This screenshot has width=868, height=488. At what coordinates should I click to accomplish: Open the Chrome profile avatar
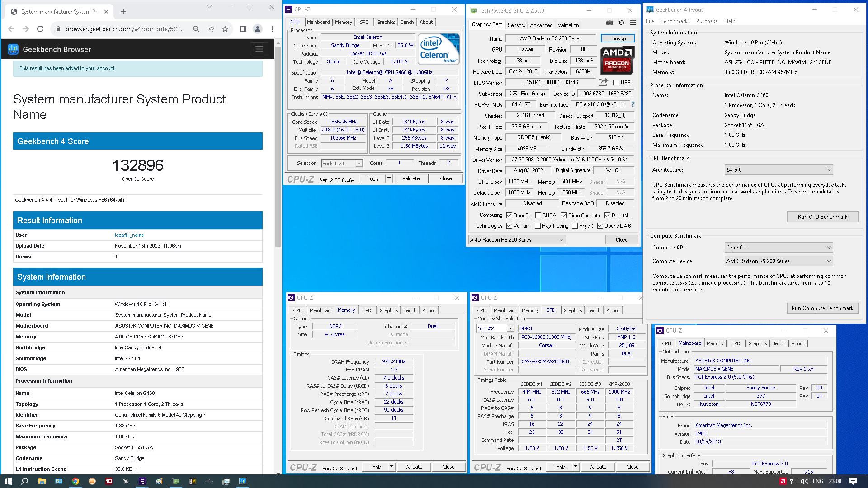click(258, 29)
